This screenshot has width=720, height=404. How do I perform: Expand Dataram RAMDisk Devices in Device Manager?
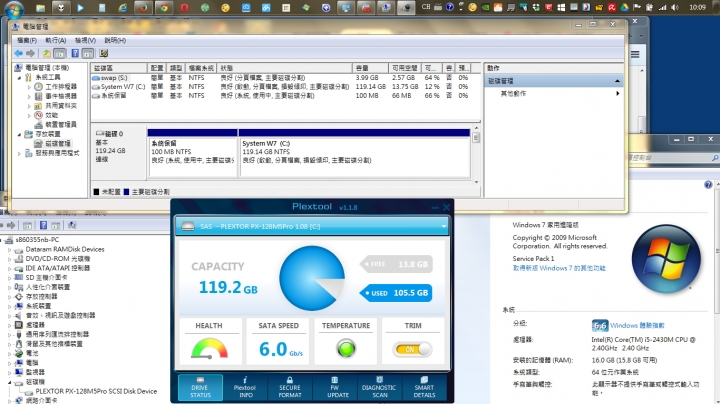[10, 250]
